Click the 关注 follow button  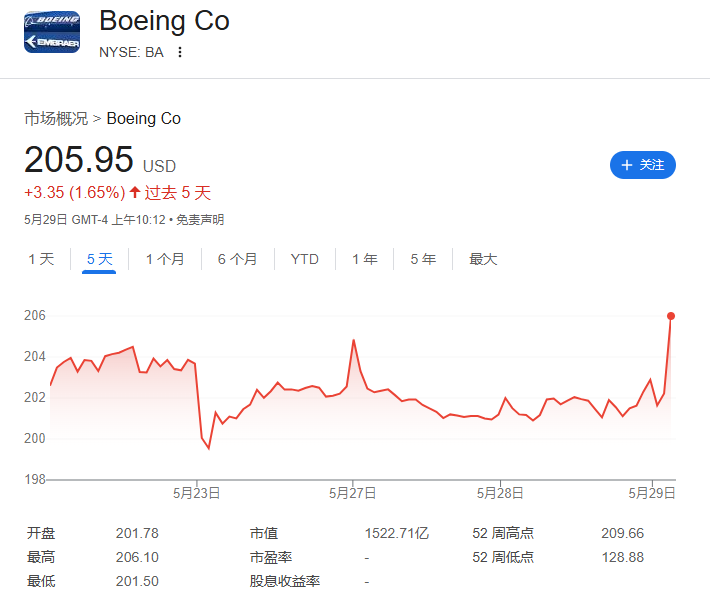[642, 165]
